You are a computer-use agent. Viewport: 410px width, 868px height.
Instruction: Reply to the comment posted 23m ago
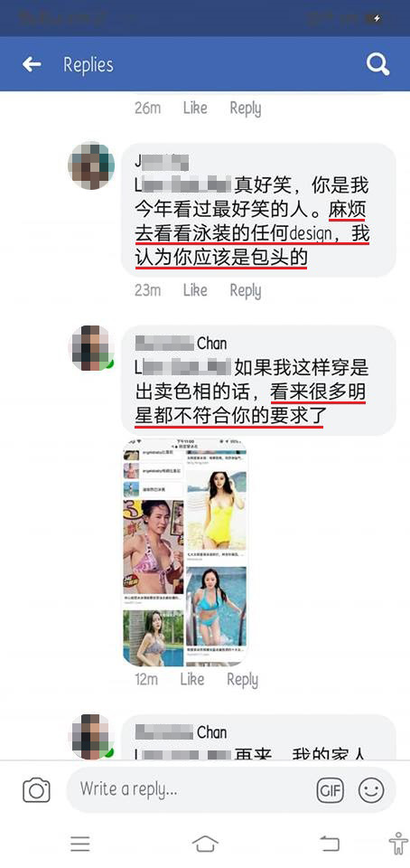pyautogui.click(x=246, y=290)
